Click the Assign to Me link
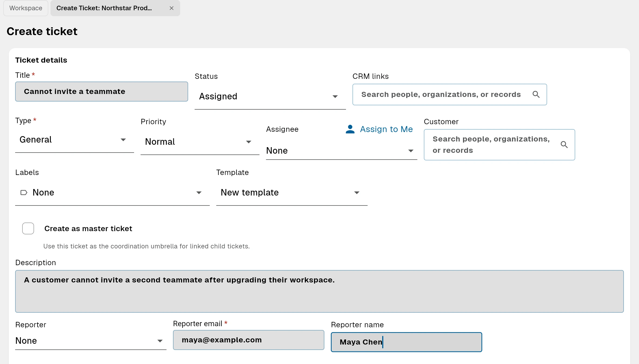Screen dimensions: 639x364 [x=386, y=129]
